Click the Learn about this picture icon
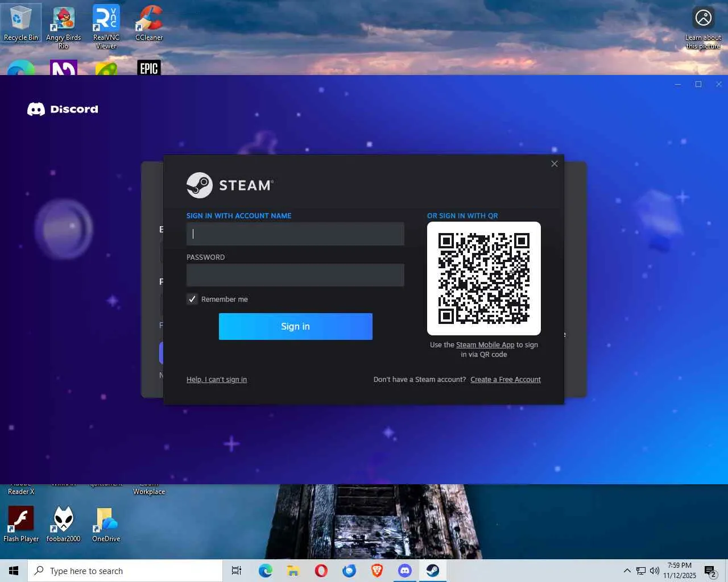 click(x=704, y=27)
